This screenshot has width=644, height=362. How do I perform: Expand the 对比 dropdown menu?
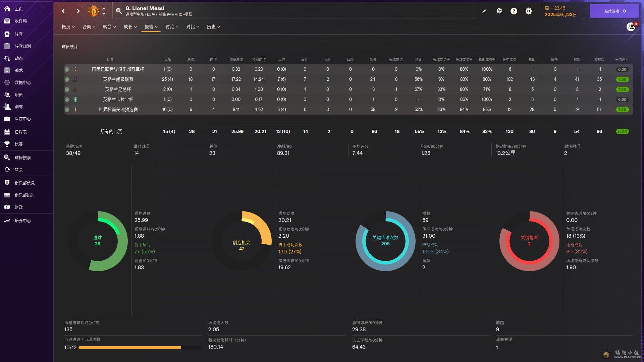(193, 27)
